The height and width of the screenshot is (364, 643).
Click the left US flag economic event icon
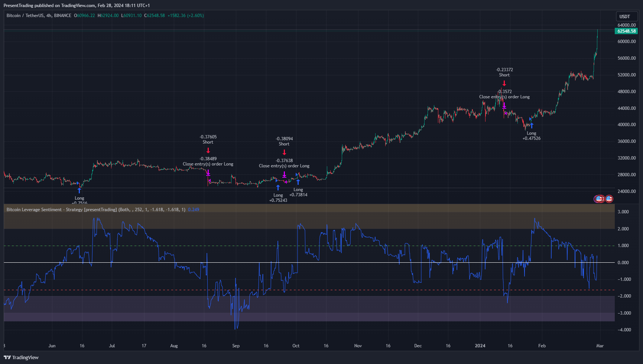(599, 199)
